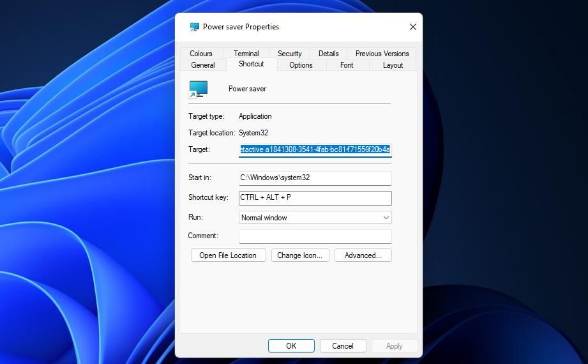The image size is (588, 364).
Task: Click the Run label
Action: click(195, 217)
